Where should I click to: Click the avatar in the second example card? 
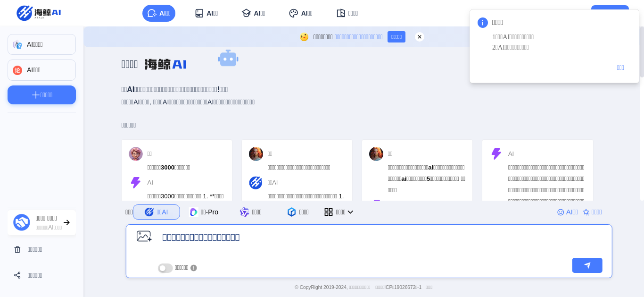pyautogui.click(x=256, y=154)
